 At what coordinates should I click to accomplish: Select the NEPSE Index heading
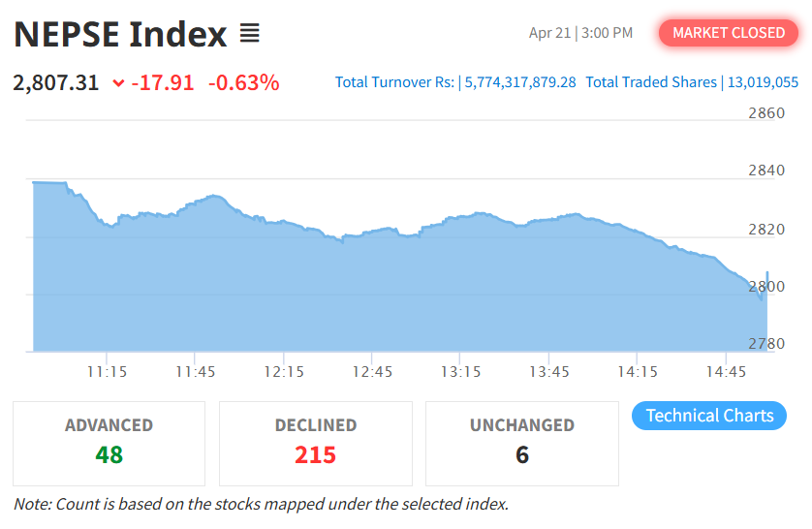(120, 35)
